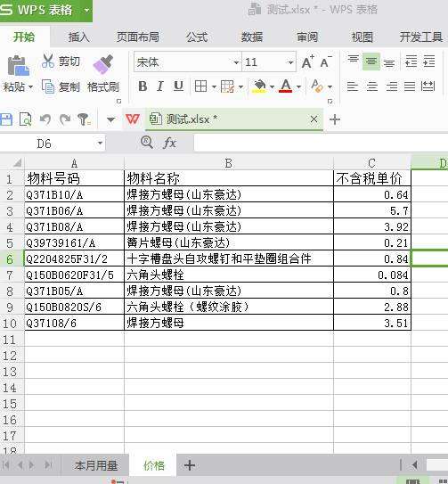The image size is (448, 484).
Task: Toggle Bold formatting
Action: pos(143,86)
